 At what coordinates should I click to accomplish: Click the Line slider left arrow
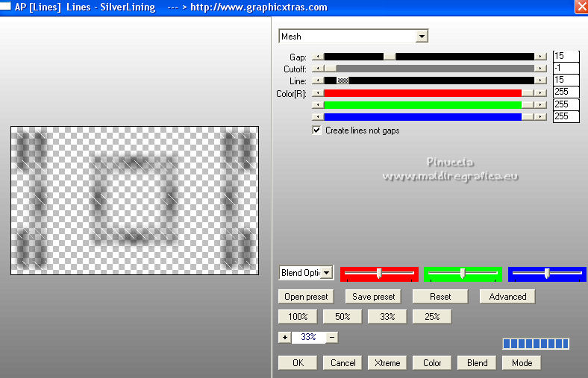click(x=318, y=81)
